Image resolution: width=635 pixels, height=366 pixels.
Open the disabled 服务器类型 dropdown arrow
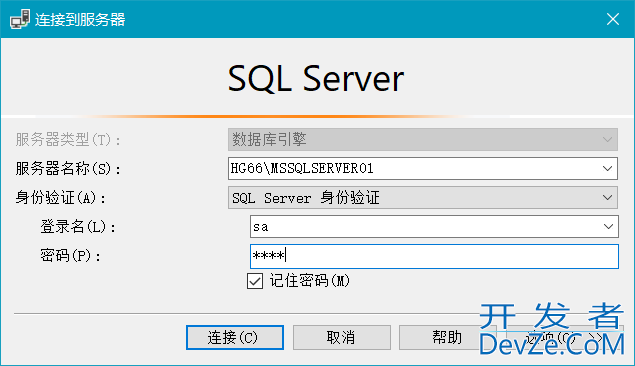[x=607, y=140]
